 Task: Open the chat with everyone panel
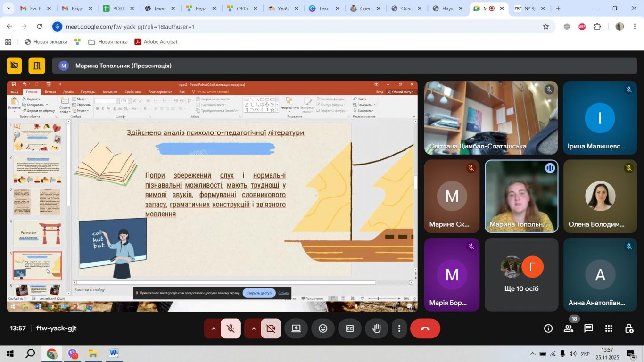pos(588,329)
